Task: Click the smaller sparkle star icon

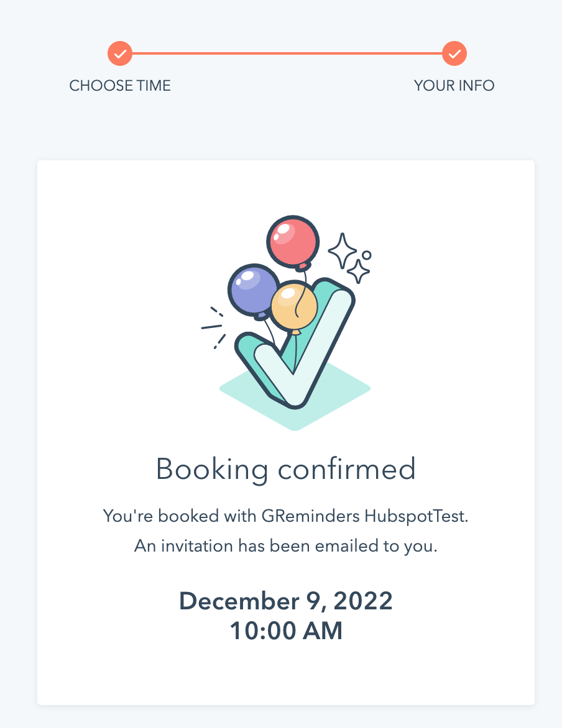Action: (359, 271)
